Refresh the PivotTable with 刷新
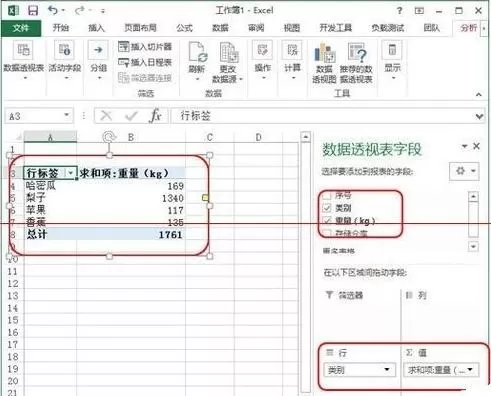 197,61
